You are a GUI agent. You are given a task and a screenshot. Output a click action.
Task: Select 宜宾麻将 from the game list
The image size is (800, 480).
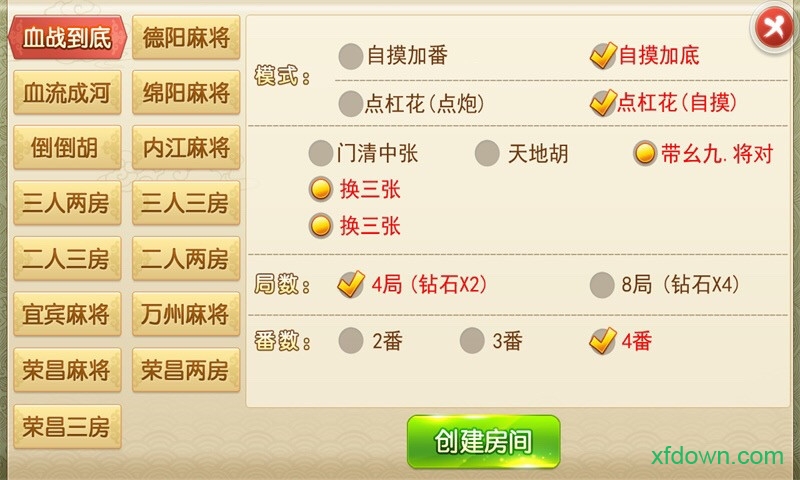(x=67, y=314)
